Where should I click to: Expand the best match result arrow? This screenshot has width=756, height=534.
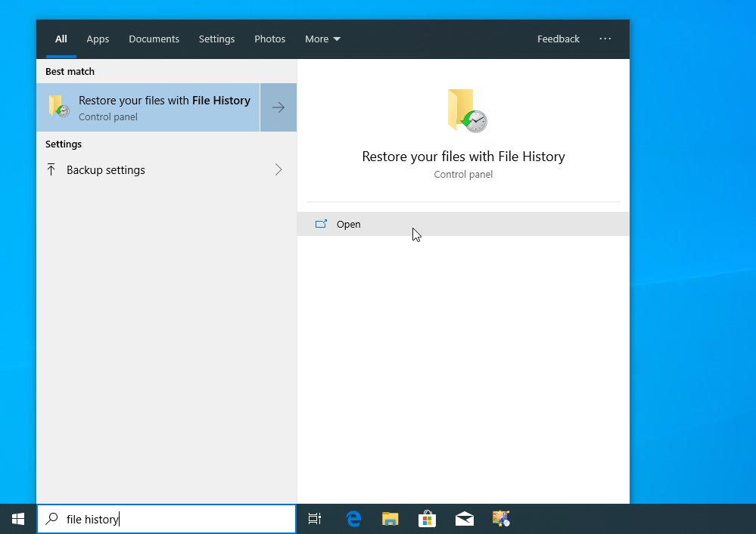pos(278,107)
